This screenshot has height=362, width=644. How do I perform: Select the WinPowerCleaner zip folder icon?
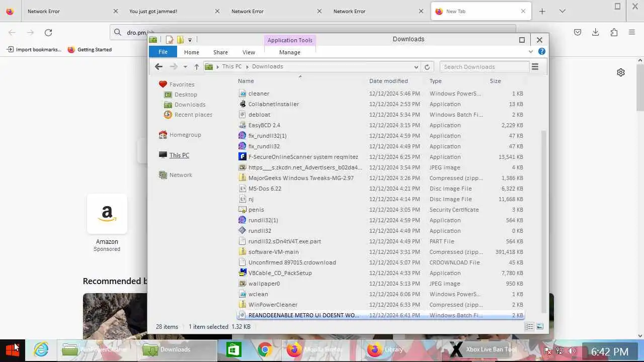(243, 305)
